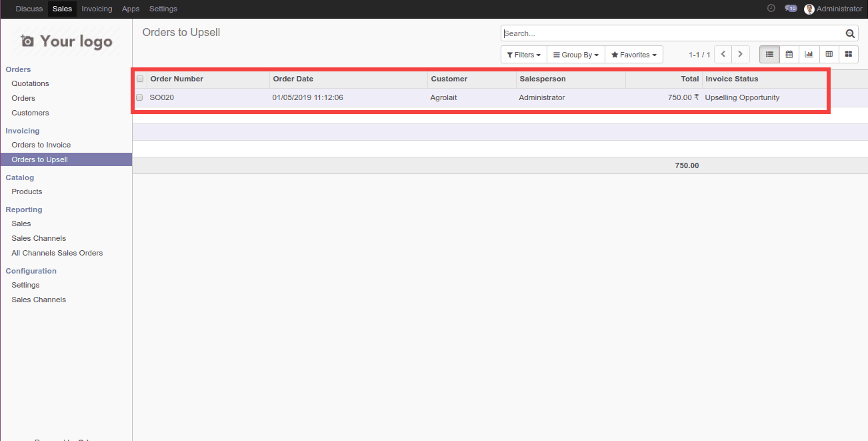Open Sales Channels under Reporting
The image size is (868, 441).
tap(39, 238)
